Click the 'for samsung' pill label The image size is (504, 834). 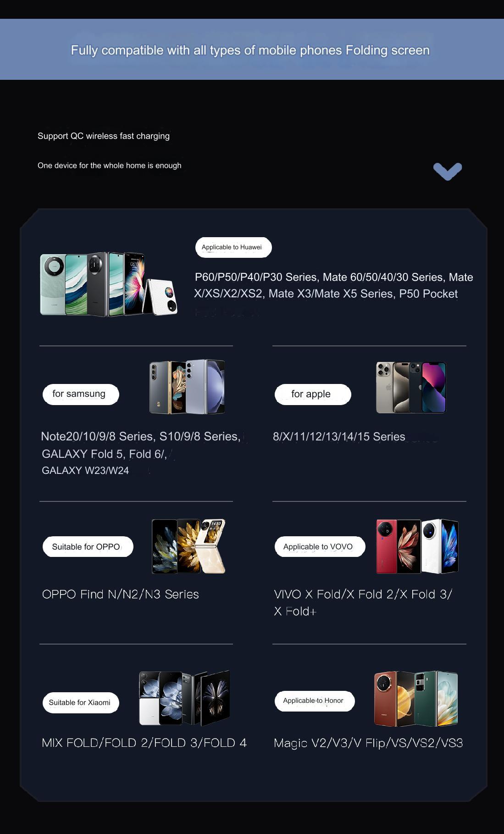click(81, 394)
